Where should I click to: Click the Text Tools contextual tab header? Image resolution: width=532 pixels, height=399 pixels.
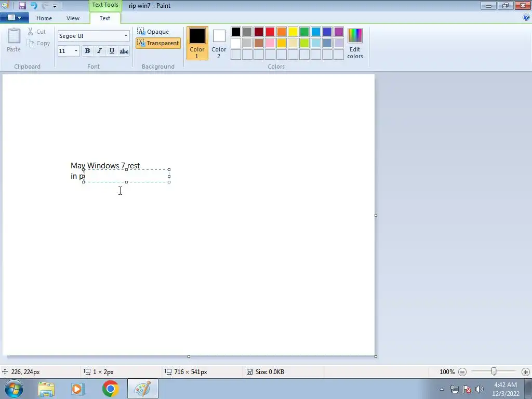point(105,5)
